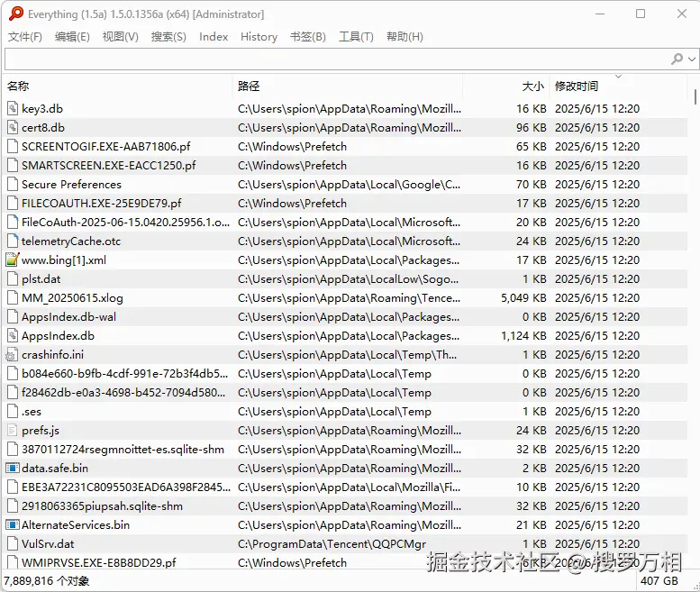
Task: Click the 7,889,816 个对象 status text
Action: point(47,581)
